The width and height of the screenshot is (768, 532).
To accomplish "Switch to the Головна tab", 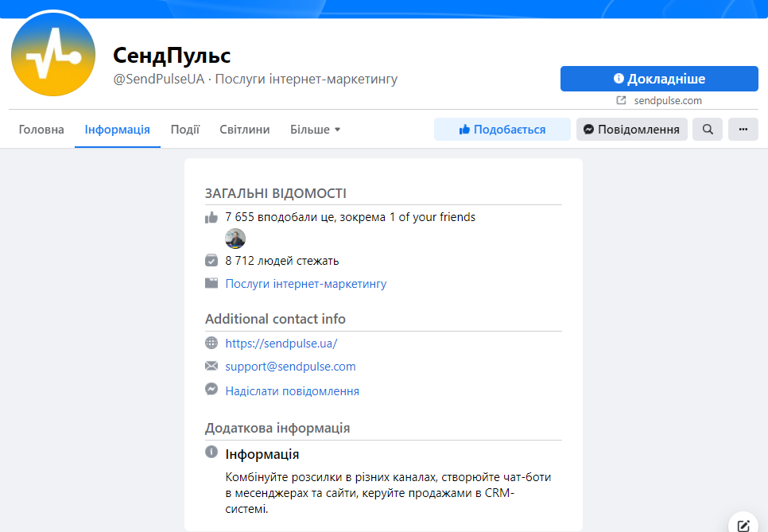I will 41,130.
